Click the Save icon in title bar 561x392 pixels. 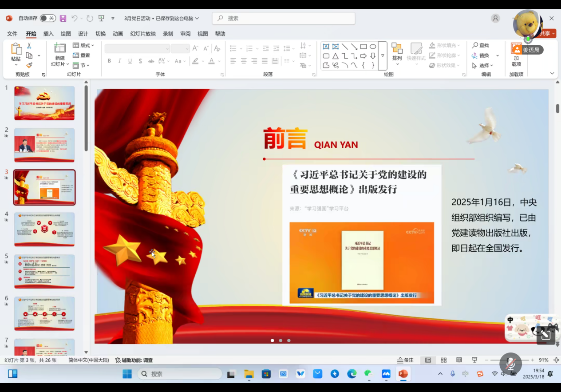63,18
